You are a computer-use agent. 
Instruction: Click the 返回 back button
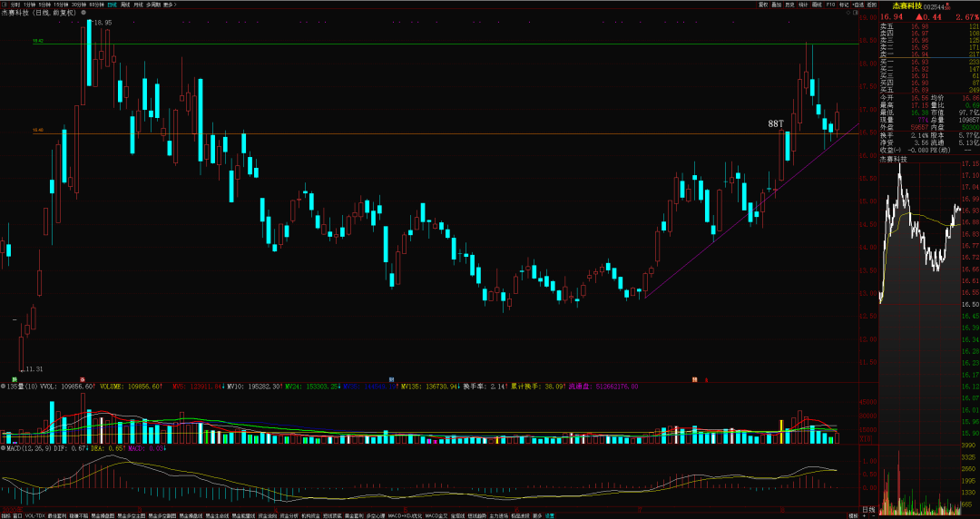point(871,5)
